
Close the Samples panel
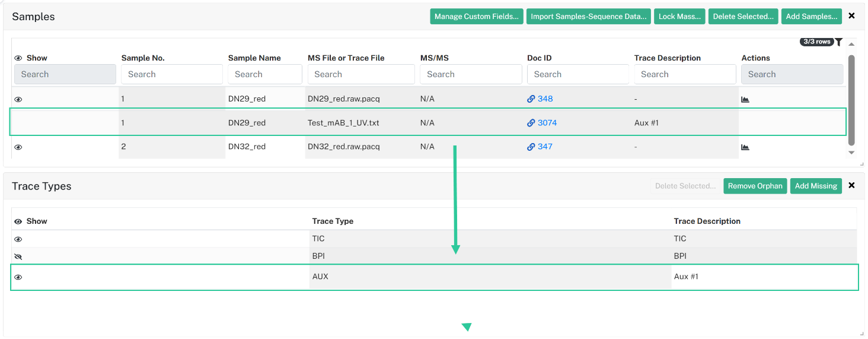coord(852,16)
